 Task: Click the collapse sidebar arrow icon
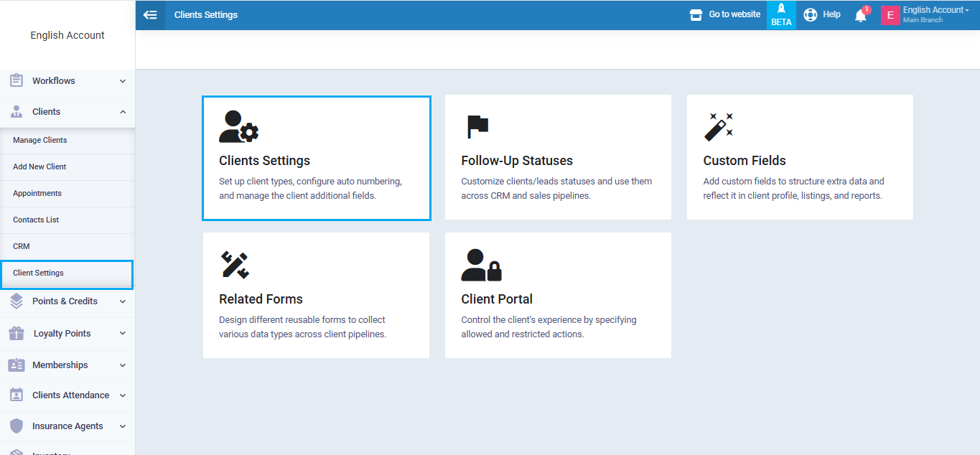tap(150, 15)
